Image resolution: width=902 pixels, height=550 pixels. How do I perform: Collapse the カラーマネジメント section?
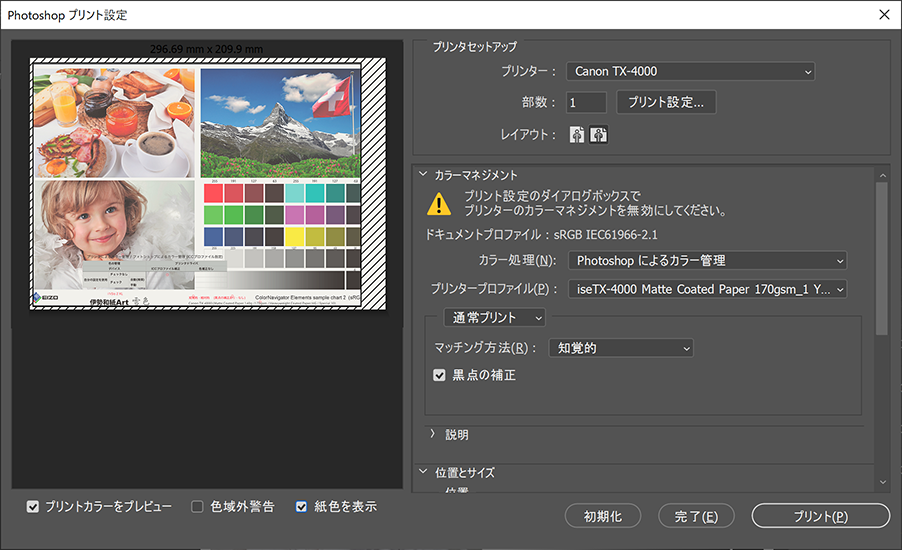[x=423, y=174]
